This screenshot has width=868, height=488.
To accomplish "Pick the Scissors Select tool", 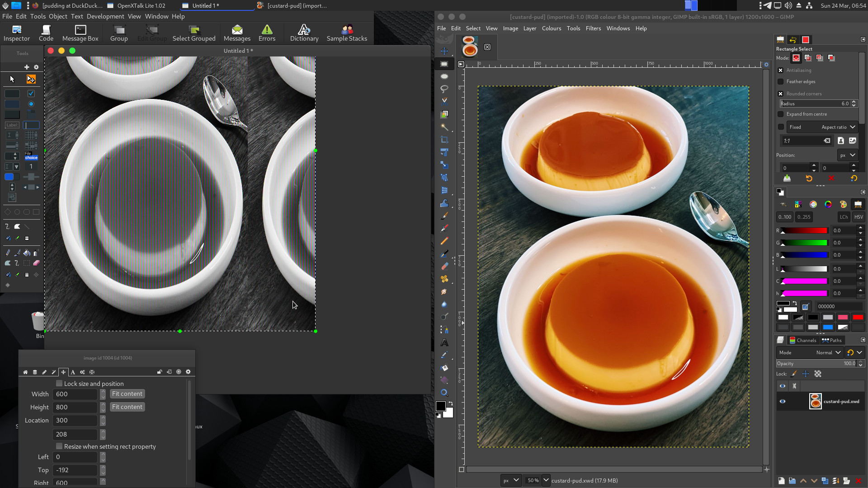I will (444, 102).
